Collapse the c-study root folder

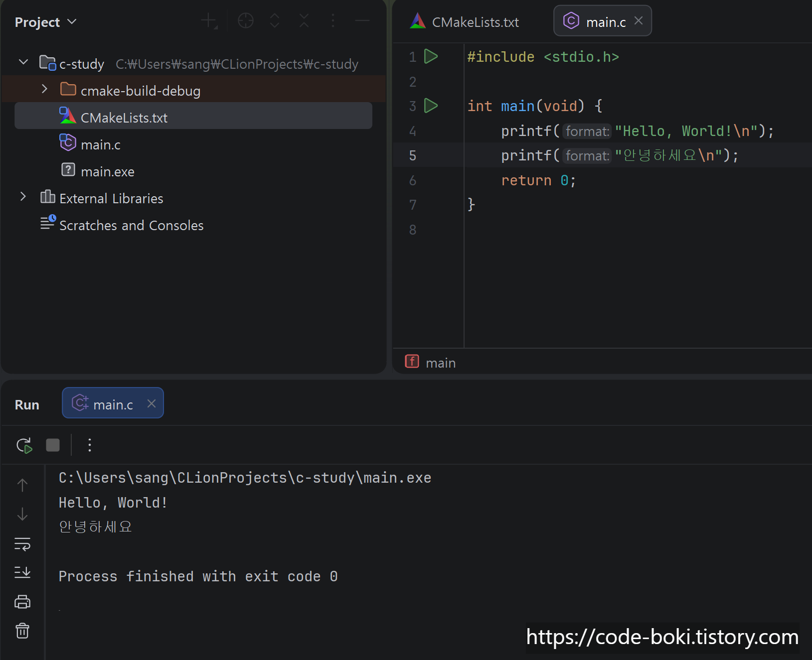[x=23, y=62]
